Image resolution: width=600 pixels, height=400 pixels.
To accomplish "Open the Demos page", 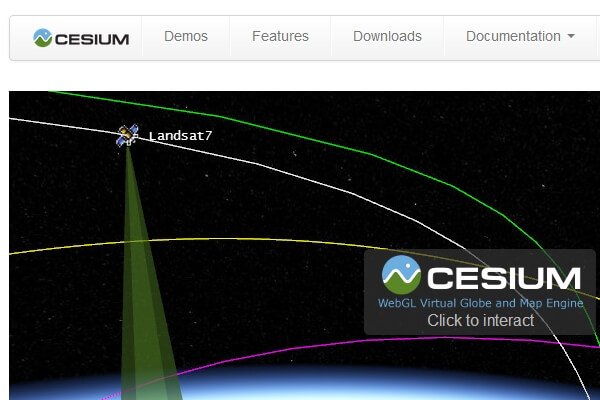I will 186,36.
